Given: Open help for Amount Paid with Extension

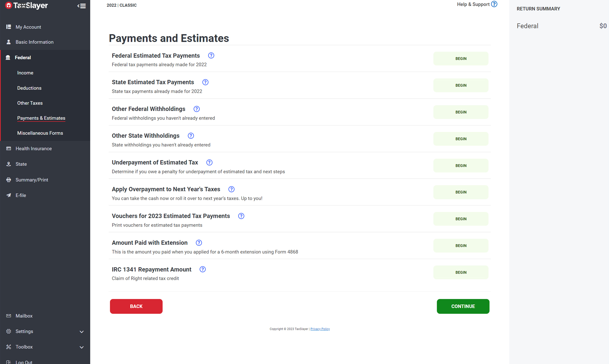Looking at the screenshot, I should coord(199,243).
